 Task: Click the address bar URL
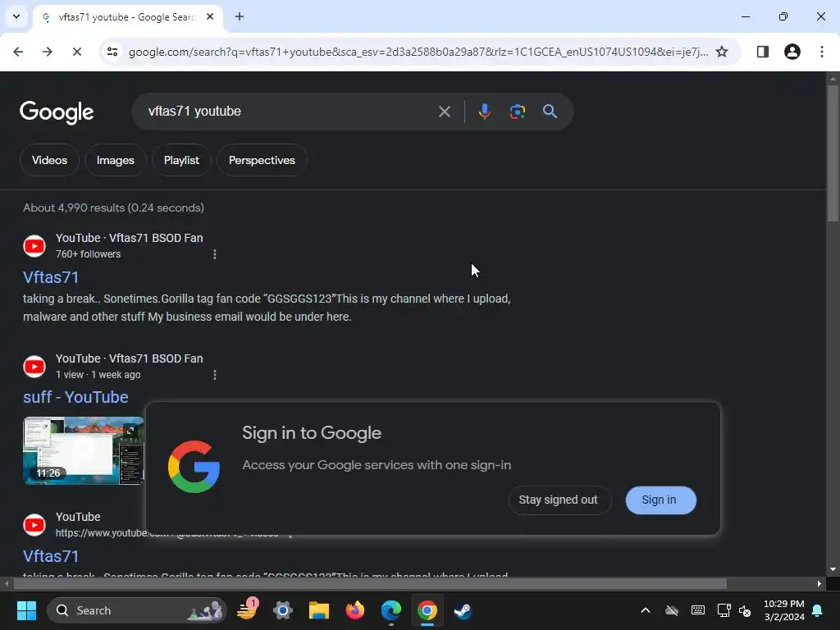coord(418,52)
